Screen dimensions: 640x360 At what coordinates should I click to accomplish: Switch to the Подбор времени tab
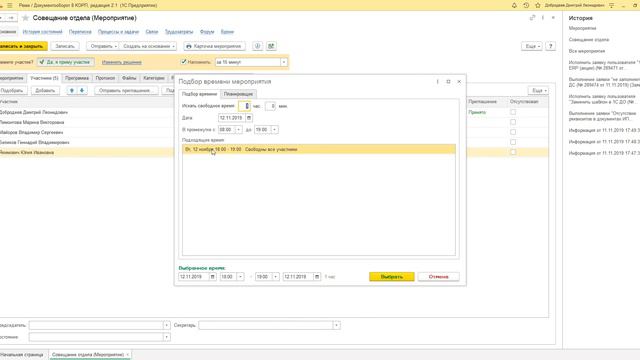(x=200, y=94)
